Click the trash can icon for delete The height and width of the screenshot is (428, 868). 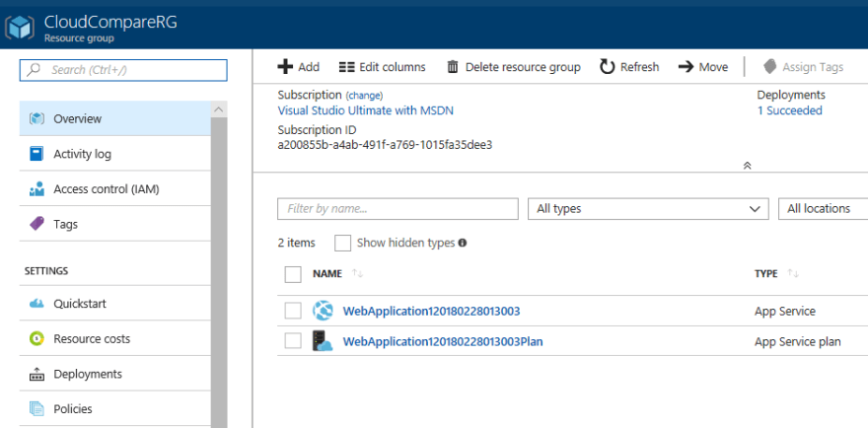point(453,67)
